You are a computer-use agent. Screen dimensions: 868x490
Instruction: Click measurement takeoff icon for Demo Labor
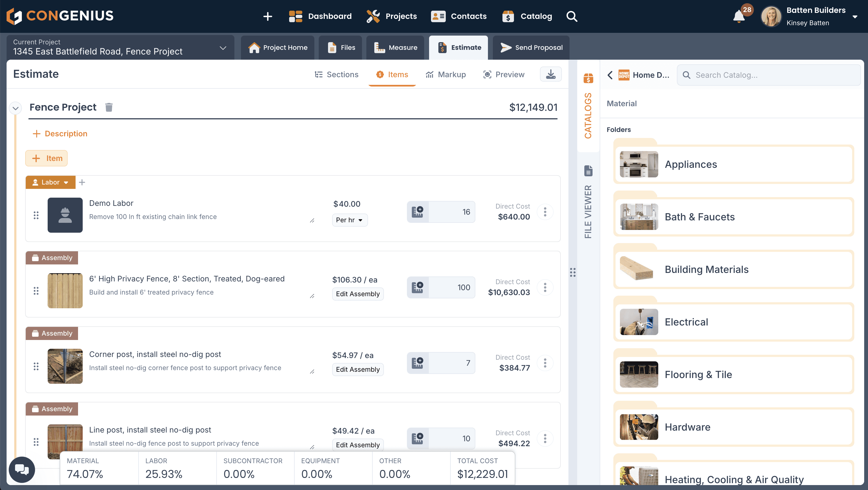[418, 212]
